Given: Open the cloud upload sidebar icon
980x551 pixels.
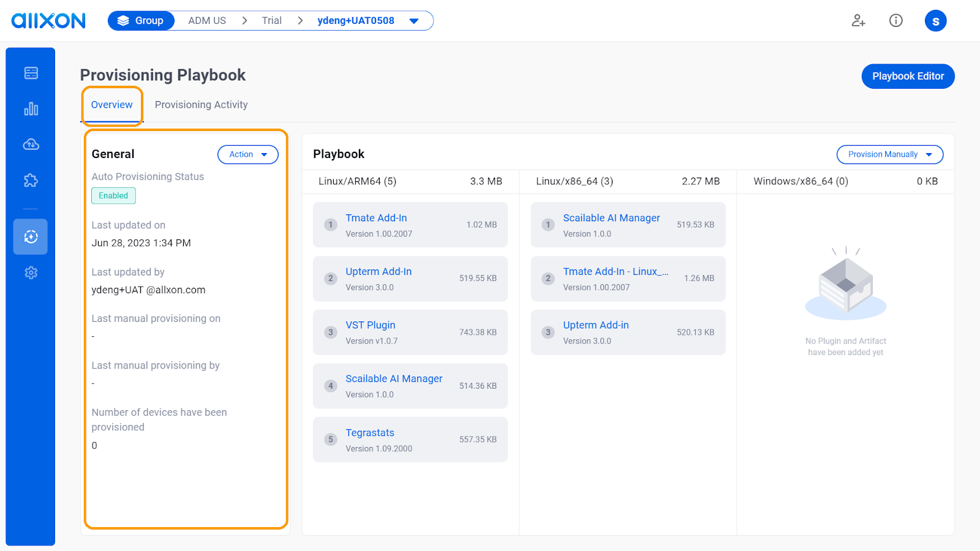Looking at the screenshot, I should 31,144.
